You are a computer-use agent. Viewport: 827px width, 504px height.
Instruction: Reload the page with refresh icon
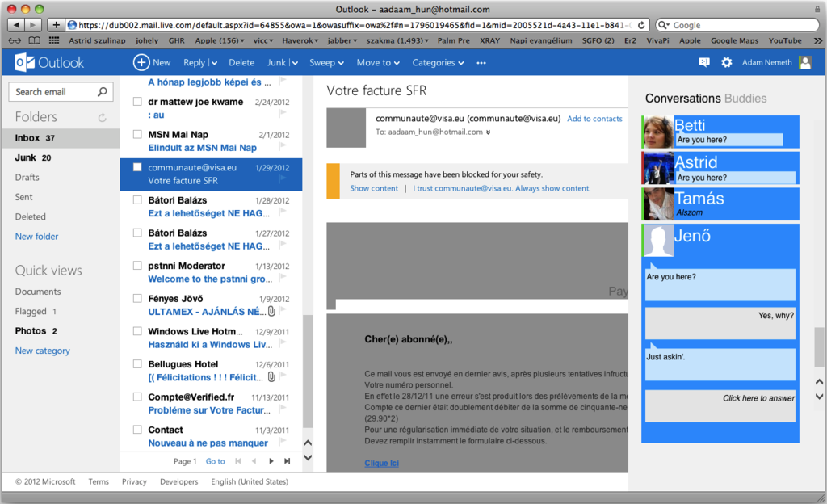641,25
